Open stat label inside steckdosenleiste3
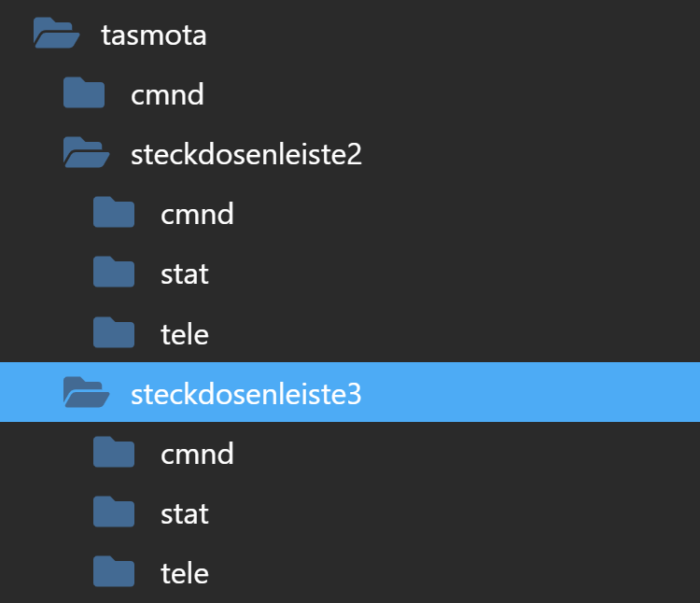 point(185,513)
